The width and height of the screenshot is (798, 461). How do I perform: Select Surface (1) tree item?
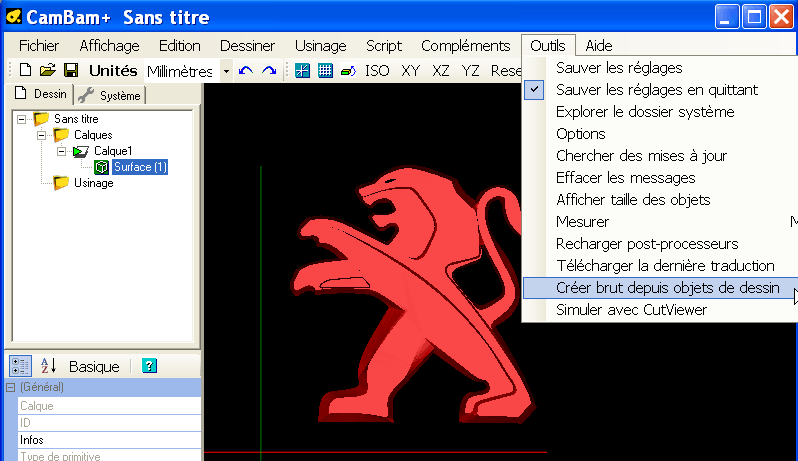(x=140, y=167)
